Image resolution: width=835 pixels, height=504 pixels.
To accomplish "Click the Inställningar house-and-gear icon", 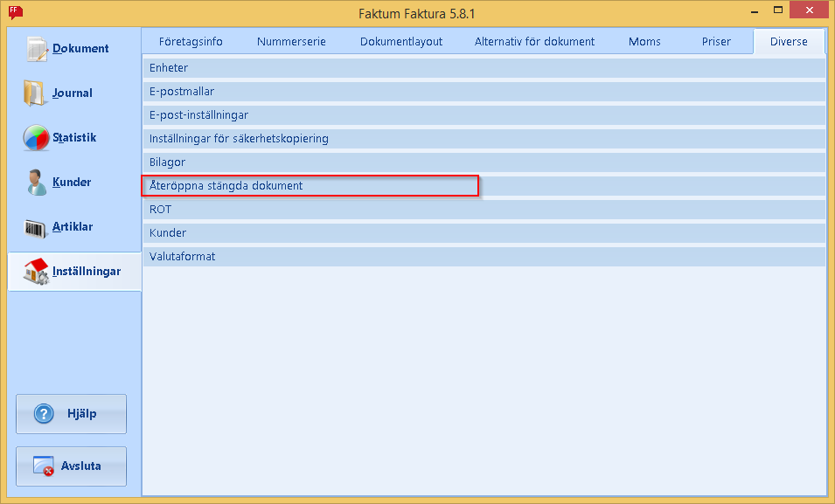I will coord(36,271).
